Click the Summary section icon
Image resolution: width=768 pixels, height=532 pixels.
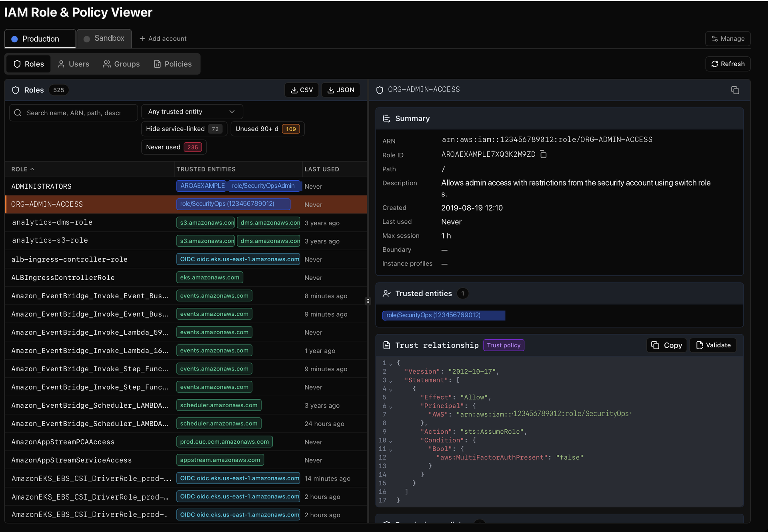click(x=386, y=119)
